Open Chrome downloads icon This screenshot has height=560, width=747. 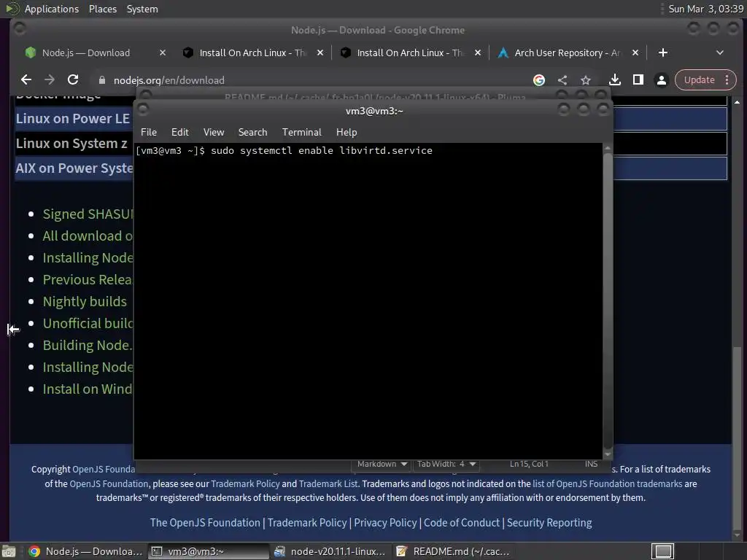(615, 80)
